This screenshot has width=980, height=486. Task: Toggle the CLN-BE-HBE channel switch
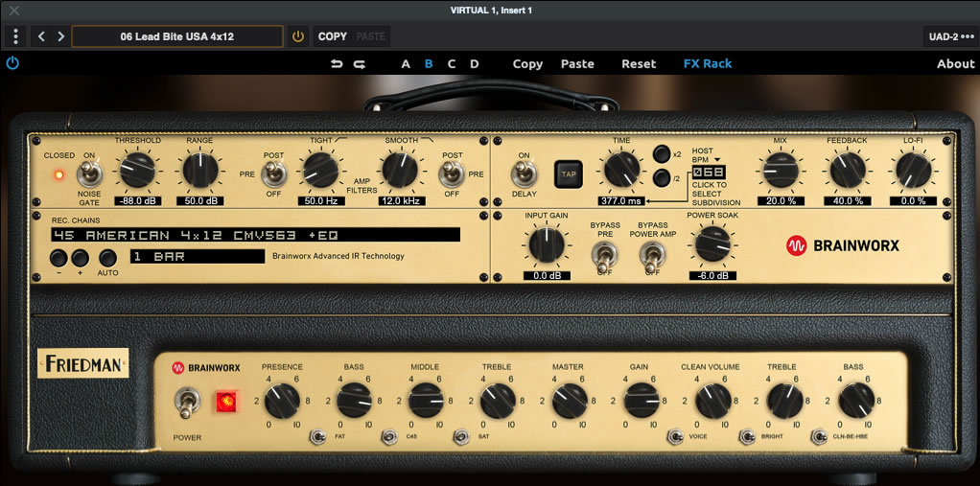pyautogui.click(x=818, y=436)
